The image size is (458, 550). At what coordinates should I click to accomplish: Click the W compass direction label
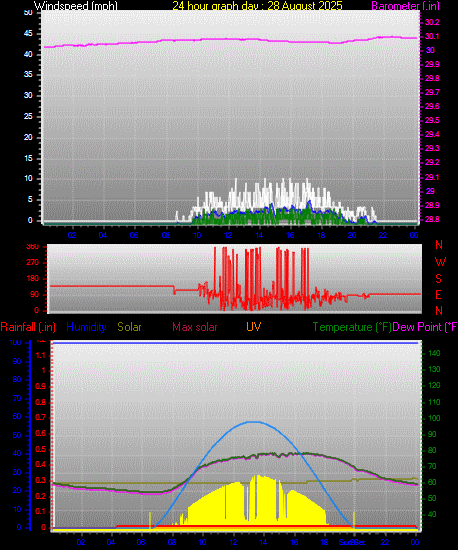(x=440, y=262)
